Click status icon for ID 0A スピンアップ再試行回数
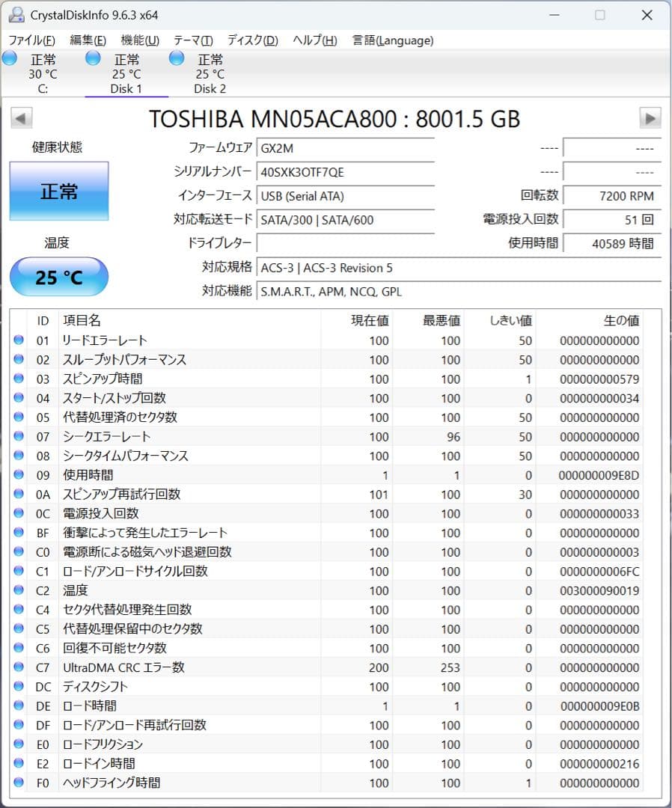 [19, 494]
